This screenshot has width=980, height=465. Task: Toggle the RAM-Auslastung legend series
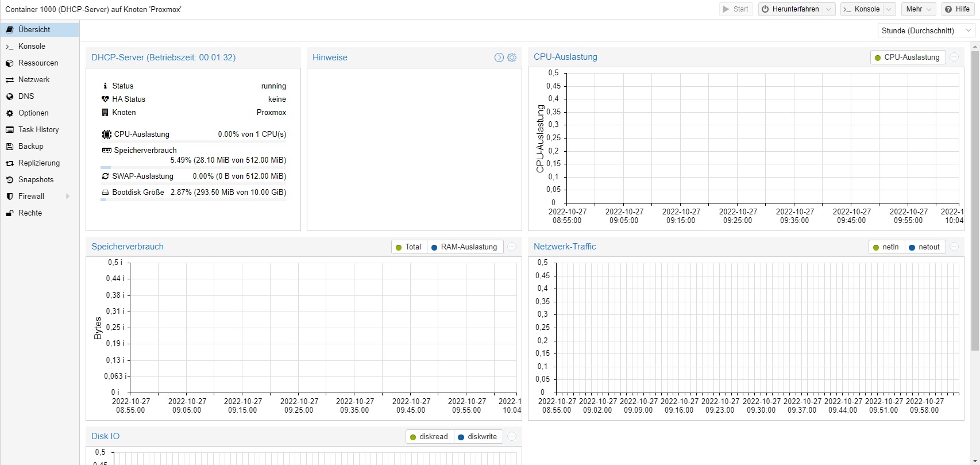click(465, 247)
